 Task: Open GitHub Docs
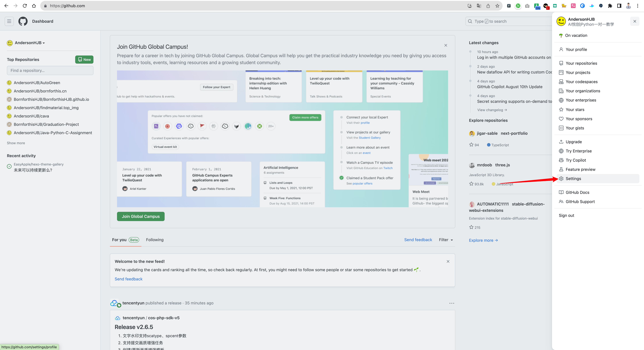[598, 193]
